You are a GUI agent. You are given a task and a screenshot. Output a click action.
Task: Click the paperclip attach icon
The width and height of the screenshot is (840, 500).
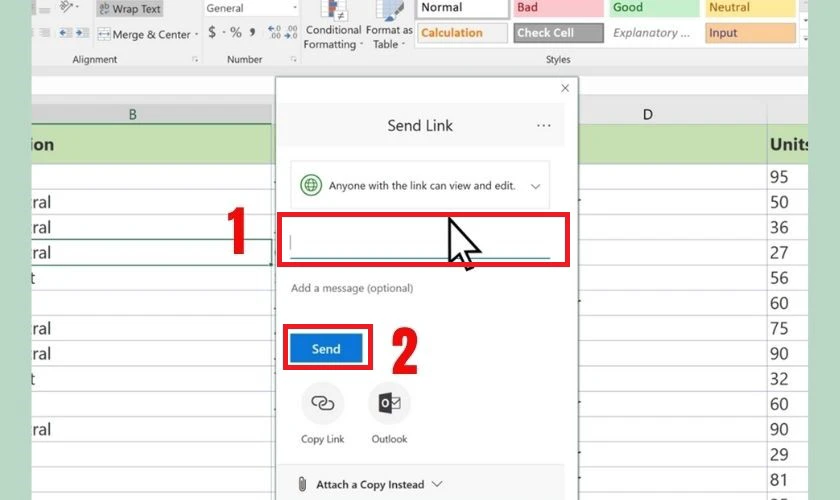tap(302, 484)
